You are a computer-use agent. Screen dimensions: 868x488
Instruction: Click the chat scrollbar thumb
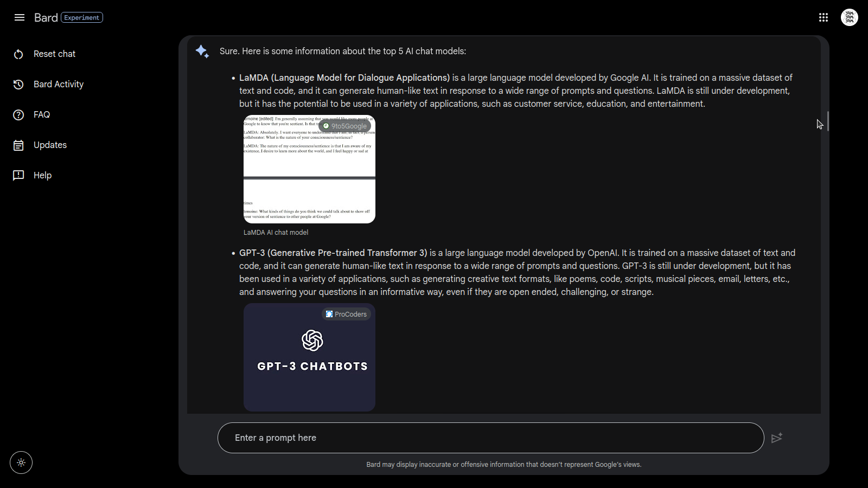point(828,121)
